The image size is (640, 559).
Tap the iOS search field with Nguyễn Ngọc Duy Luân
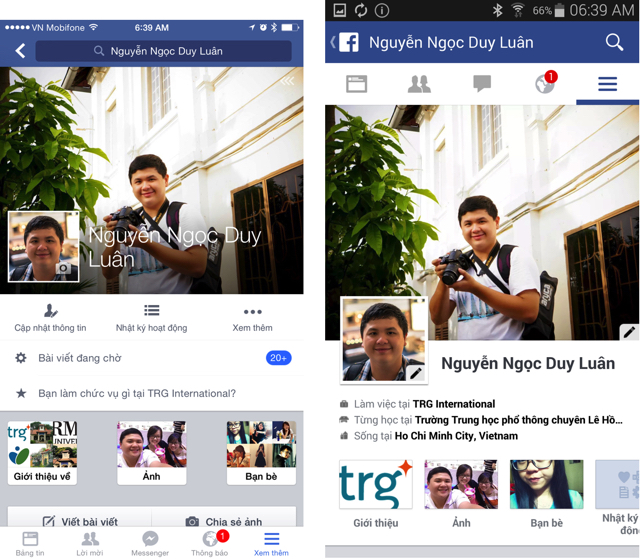click(163, 51)
